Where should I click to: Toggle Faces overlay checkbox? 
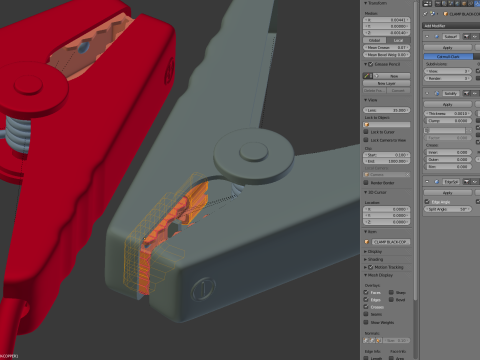click(x=366, y=292)
